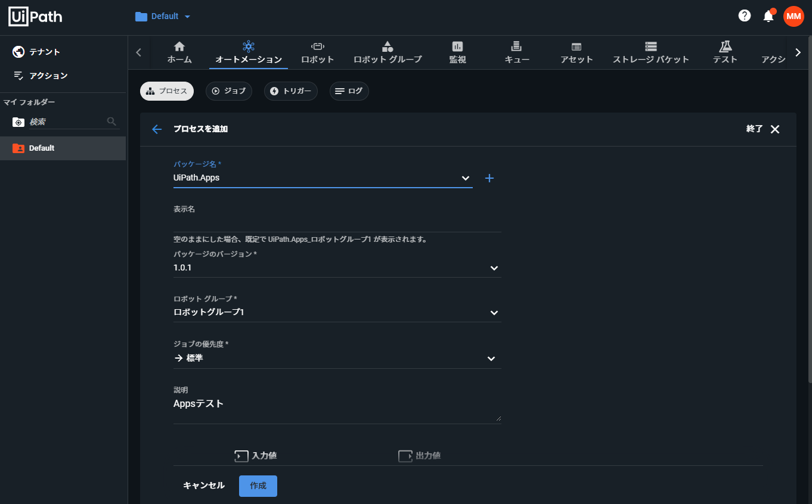The image size is (812, 504).
Task: Click the 作成 button
Action: coord(258,486)
